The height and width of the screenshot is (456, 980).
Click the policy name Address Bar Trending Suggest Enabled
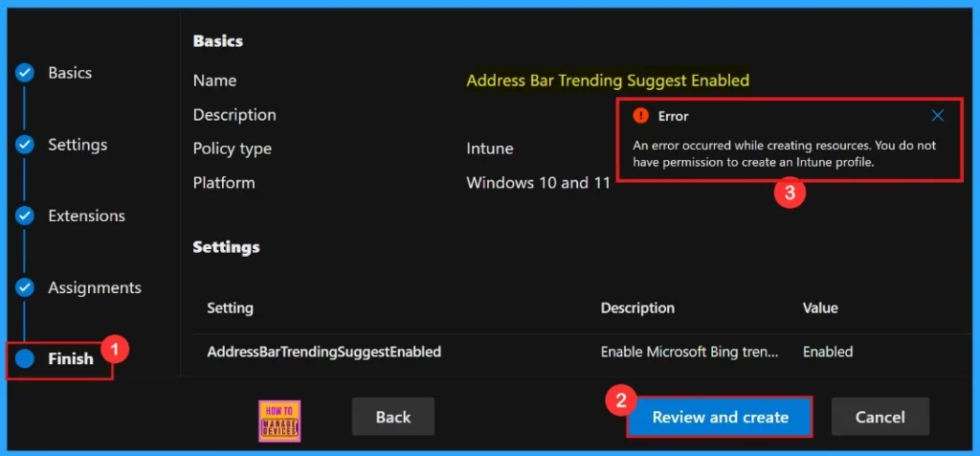608,80
